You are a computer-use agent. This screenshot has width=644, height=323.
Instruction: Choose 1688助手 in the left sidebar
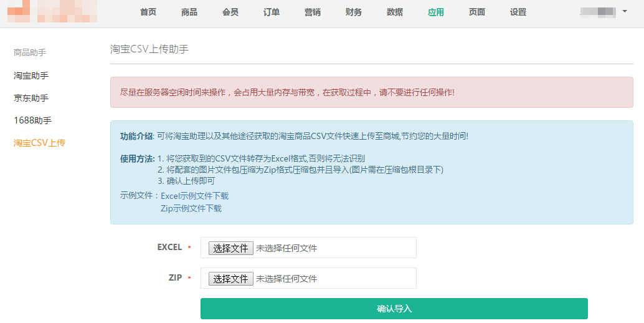point(32,120)
